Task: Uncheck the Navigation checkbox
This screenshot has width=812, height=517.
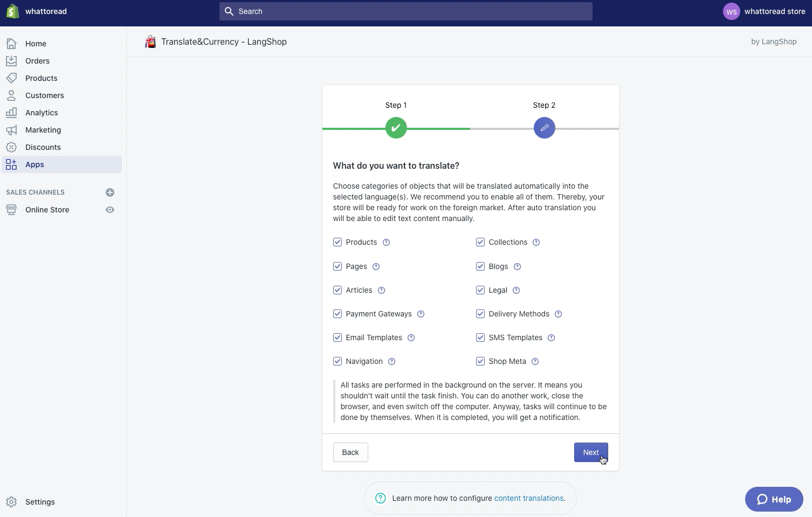Action: click(x=338, y=361)
